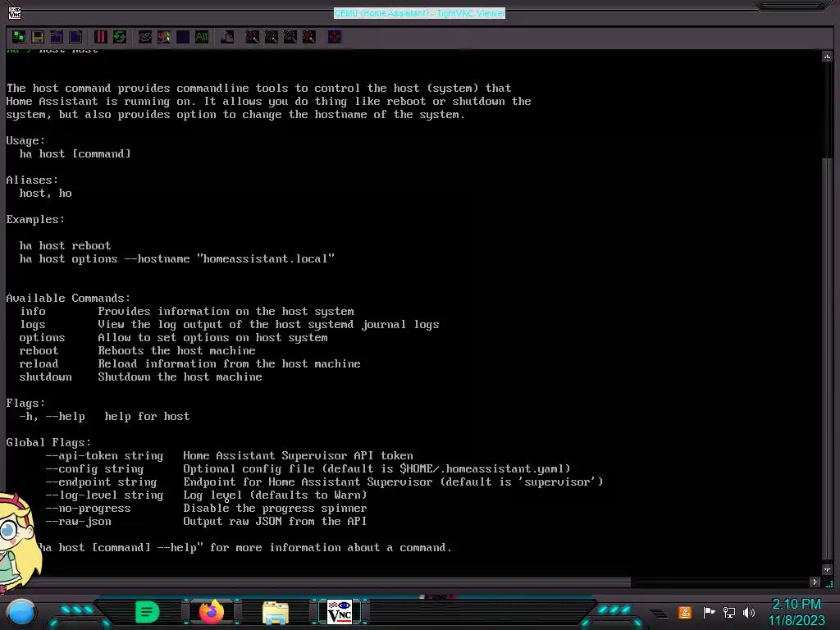Open the network tray icon
The width and height of the screenshot is (840, 630).
pyautogui.click(x=729, y=612)
